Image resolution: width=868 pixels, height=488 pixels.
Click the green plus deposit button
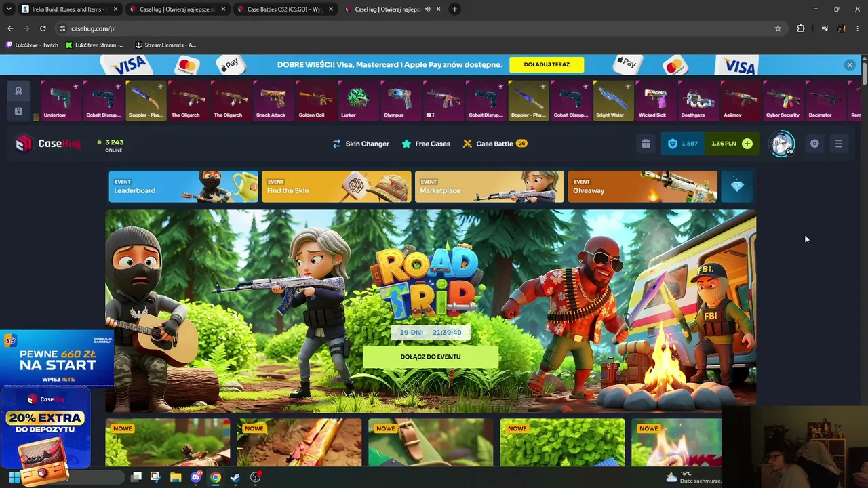click(747, 144)
